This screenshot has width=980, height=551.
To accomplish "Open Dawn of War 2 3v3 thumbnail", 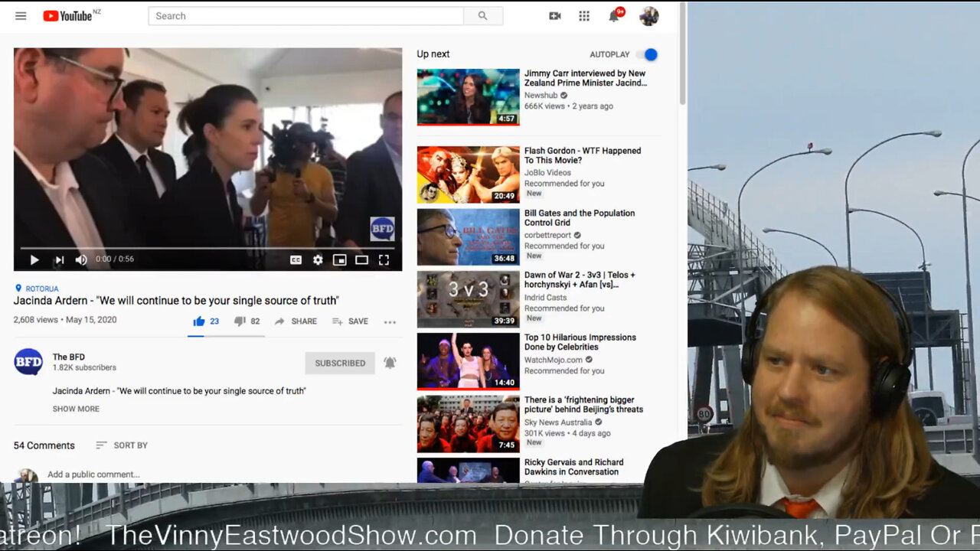I will click(x=468, y=299).
